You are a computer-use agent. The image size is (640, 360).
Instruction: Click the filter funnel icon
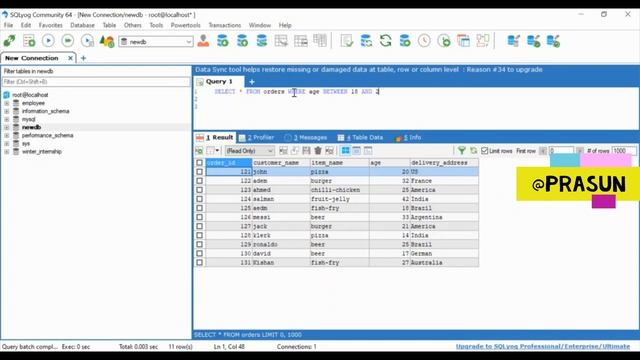pos(462,151)
